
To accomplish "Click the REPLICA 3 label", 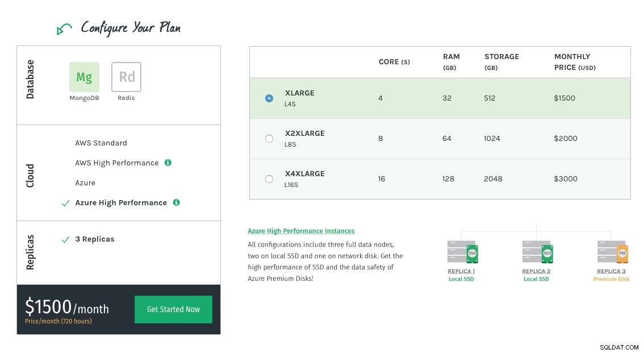I will pos(611,271).
